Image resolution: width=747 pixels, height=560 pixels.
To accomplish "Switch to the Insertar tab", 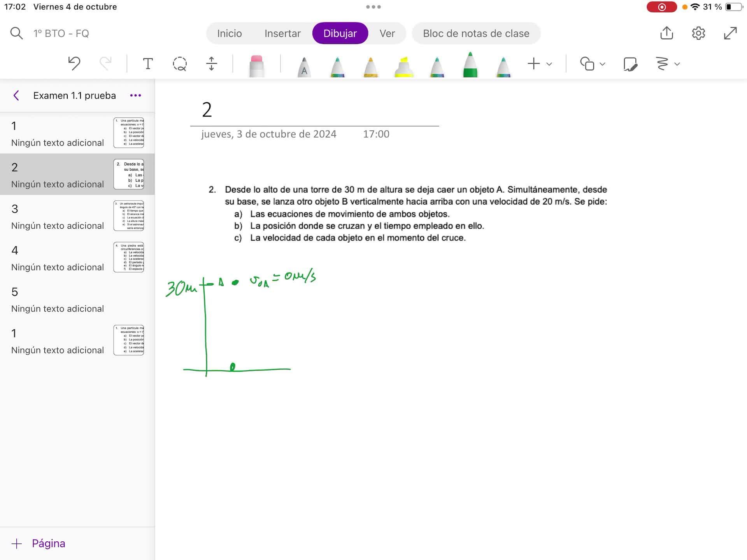I will click(282, 33).
